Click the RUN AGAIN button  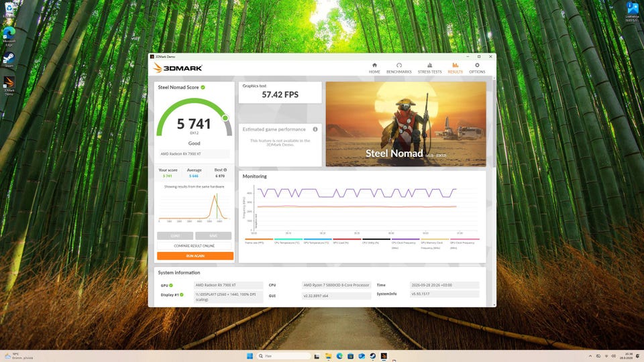(195, 255)
